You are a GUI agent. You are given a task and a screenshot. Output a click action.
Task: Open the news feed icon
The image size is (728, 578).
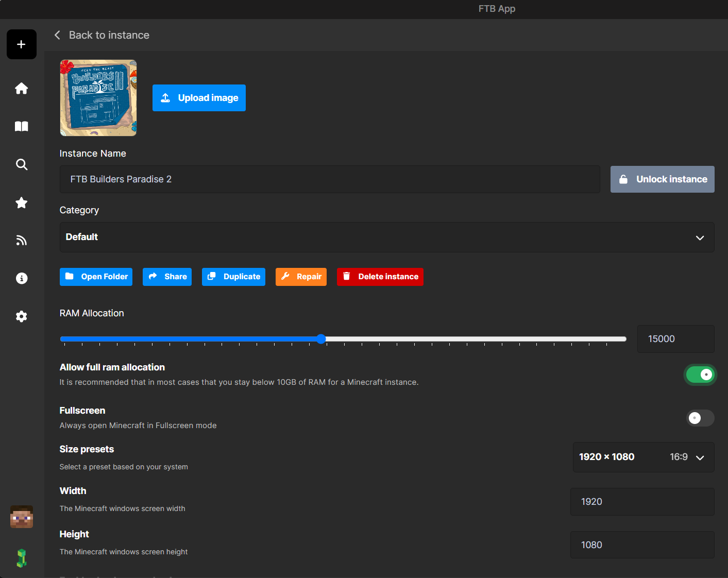[x=21, y=241]
